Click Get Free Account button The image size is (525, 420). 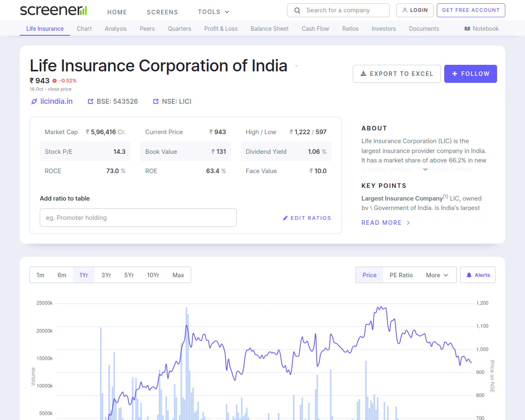pyautogui.click(x=471, y=10)
